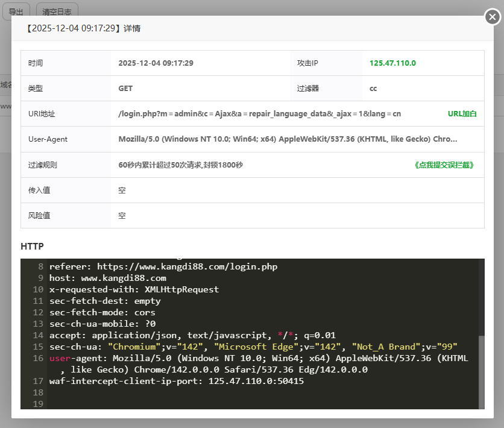Click the time value 2025-12-04 09:17:29 in table
Image resolution: width=504 pixels, height=428 pixels.
pos(156,63)
